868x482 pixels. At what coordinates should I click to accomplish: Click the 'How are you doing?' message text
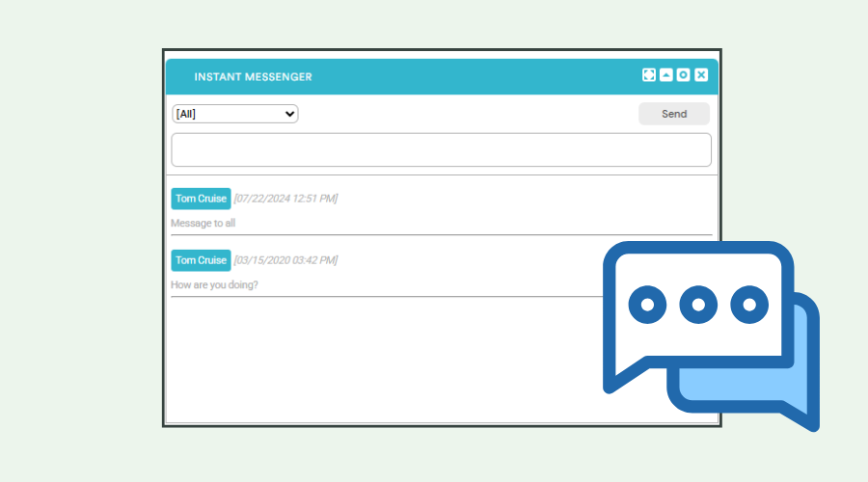tap(214, 285)
